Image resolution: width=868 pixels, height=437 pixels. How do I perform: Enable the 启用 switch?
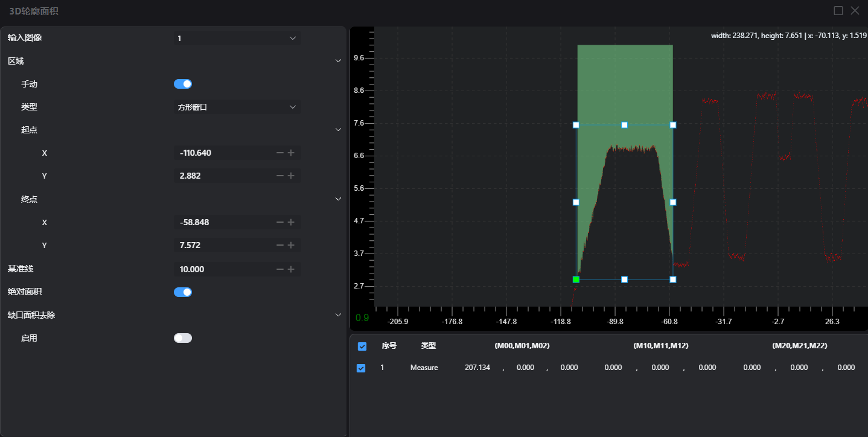[x=183, y=338]
